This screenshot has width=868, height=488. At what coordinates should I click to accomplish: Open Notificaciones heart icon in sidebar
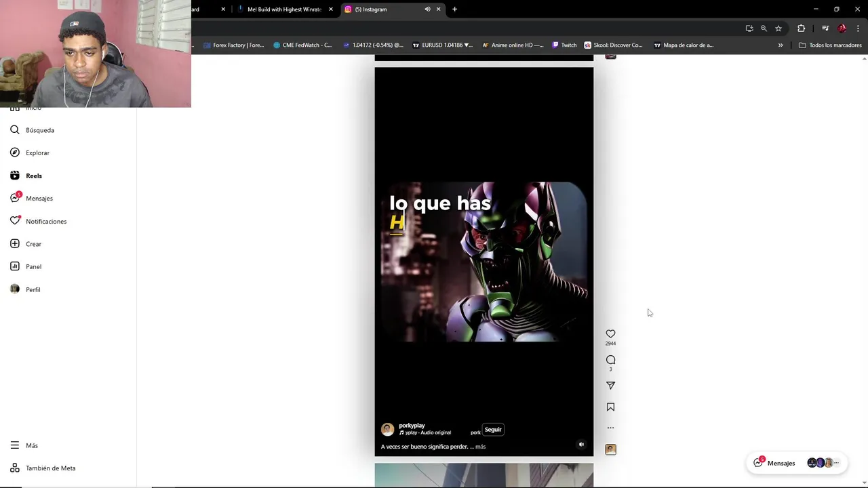coord(15,221)
